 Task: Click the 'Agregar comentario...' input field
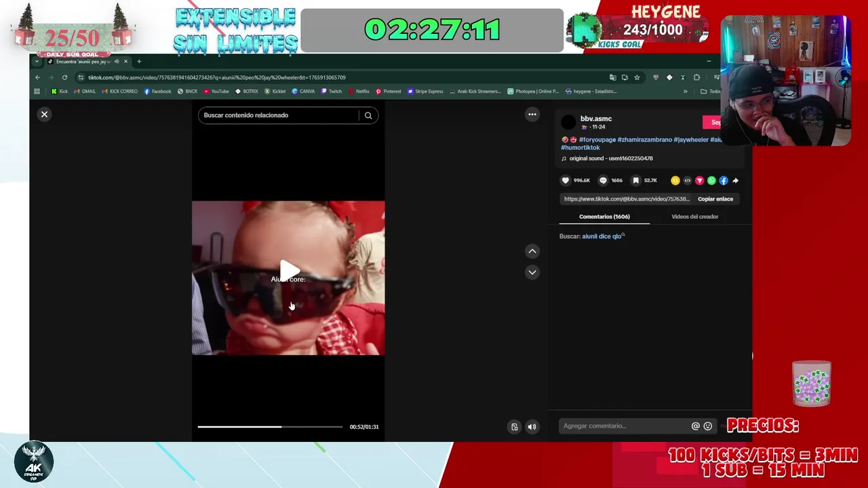(x=624, y=426)
